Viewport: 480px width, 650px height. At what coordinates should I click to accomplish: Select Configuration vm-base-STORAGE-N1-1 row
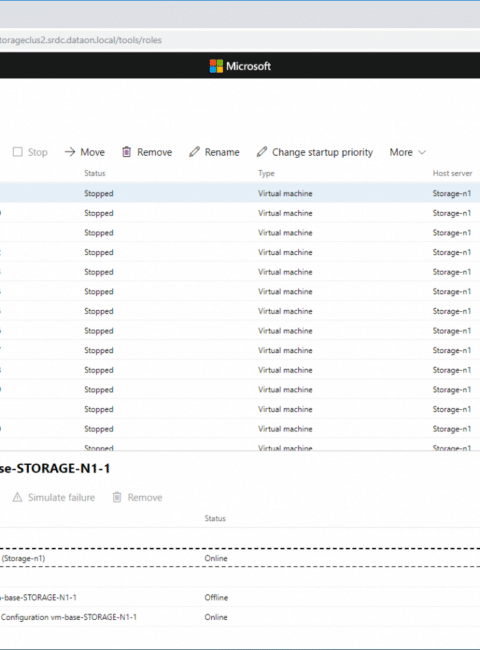click(x=240, y=617)
